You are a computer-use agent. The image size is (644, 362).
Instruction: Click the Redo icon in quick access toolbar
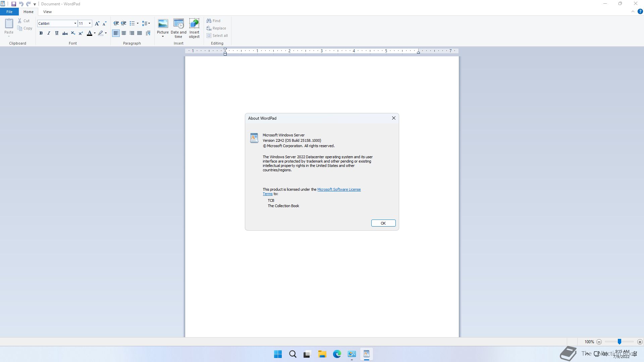pos(29,4)
